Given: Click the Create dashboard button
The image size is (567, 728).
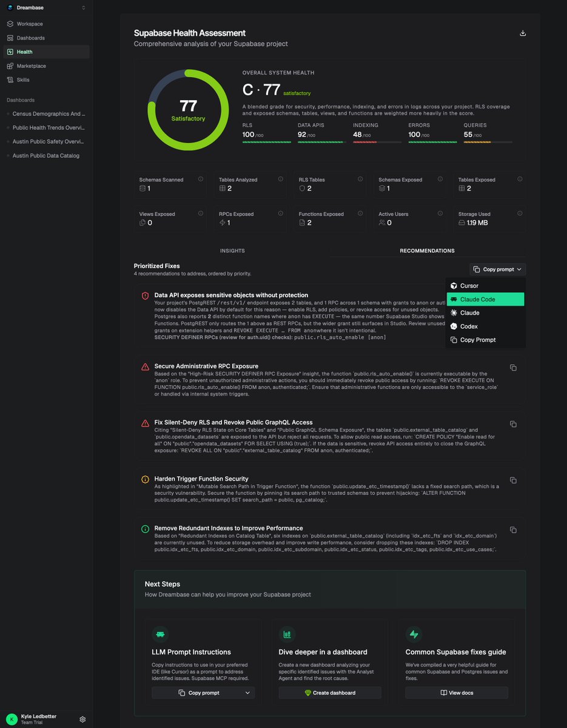Looking at the screenshot, I should click(330, 692).
